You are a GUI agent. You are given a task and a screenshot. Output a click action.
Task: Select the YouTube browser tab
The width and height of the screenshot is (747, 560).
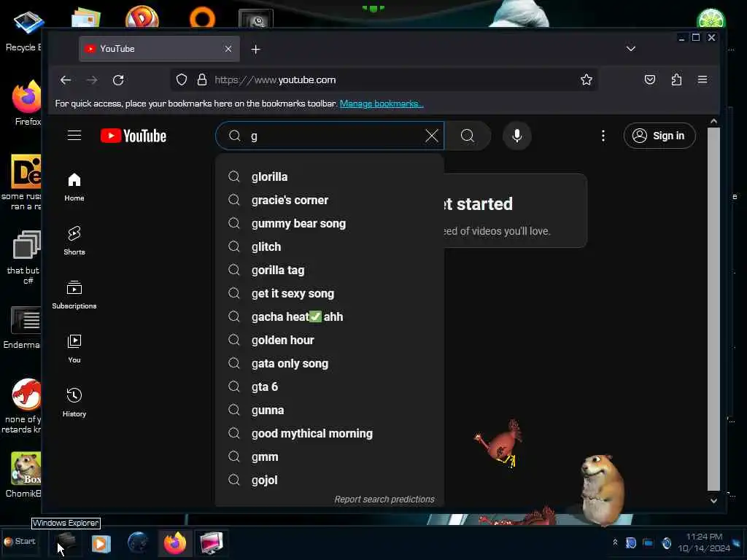(159, 49)
